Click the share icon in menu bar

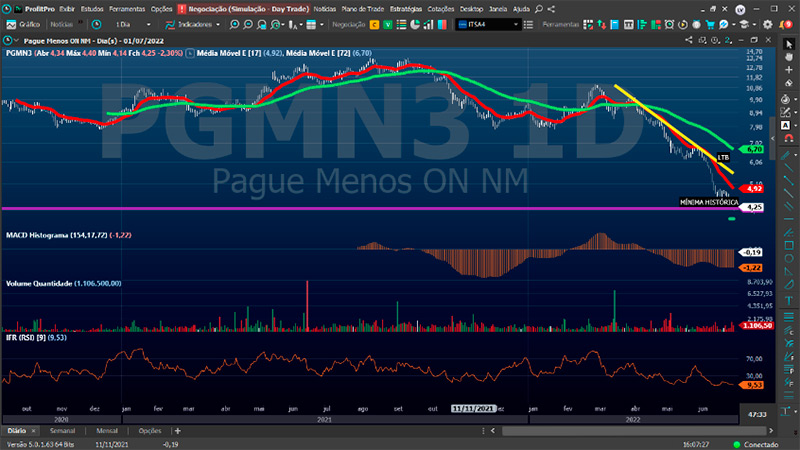pos(551,9)
